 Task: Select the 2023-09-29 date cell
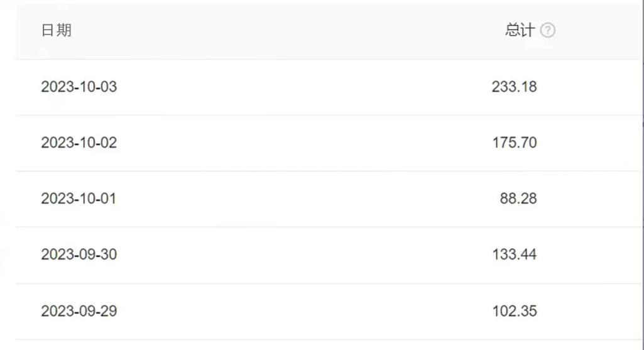pyautogui.click(x=79, y=311)
